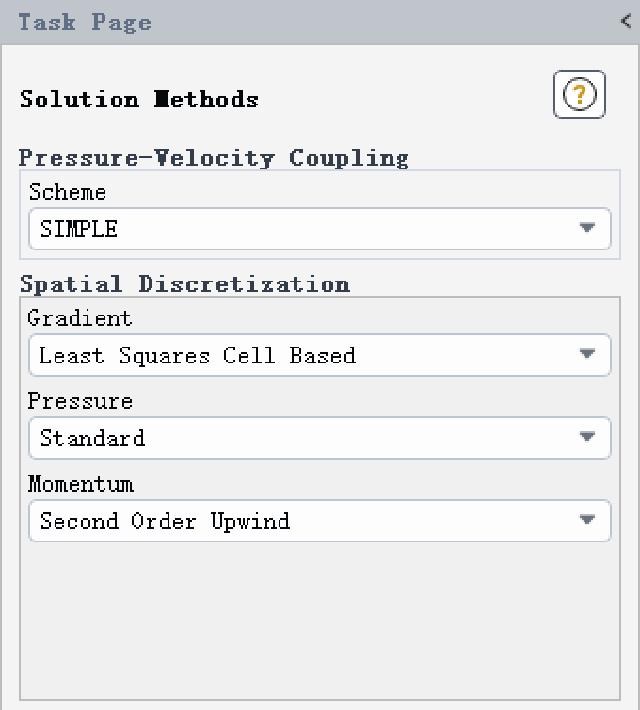Viewport: 640px width, 710px height.
Task: Click the Solution Methods heading
Action: 139,99
